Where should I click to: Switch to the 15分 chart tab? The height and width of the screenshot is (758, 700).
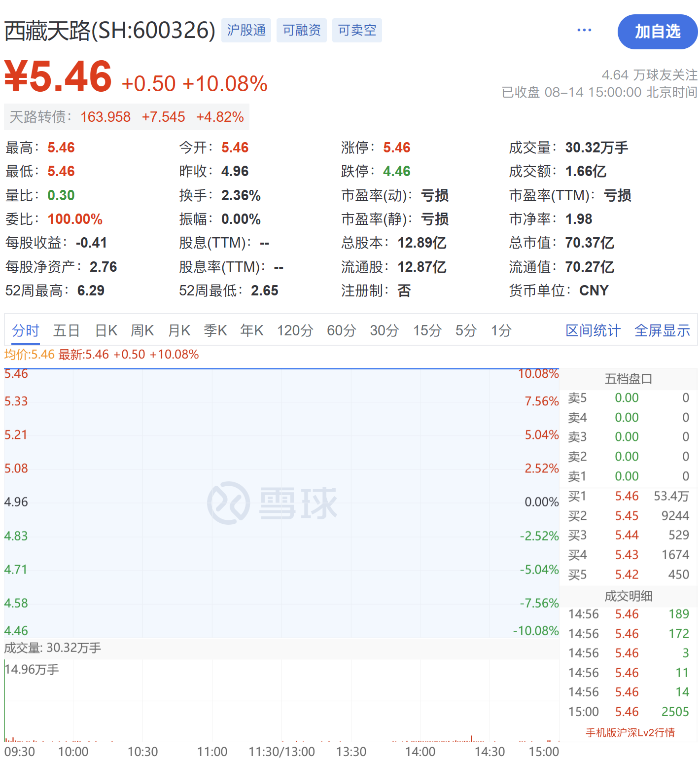coord(427,330)
